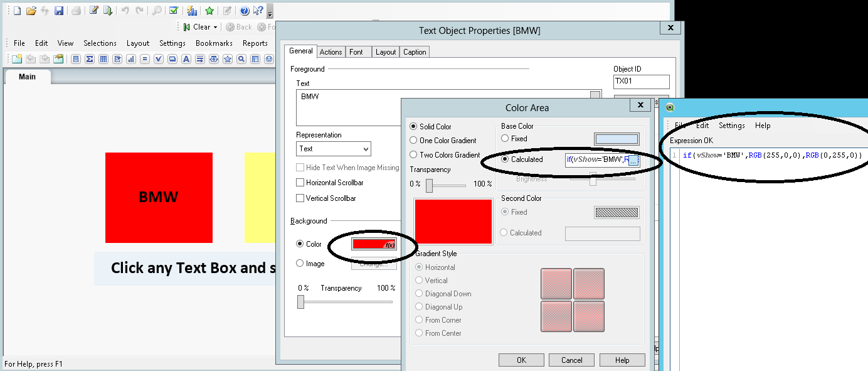Open expression editor via the ellipsis button

coord(633,161)
